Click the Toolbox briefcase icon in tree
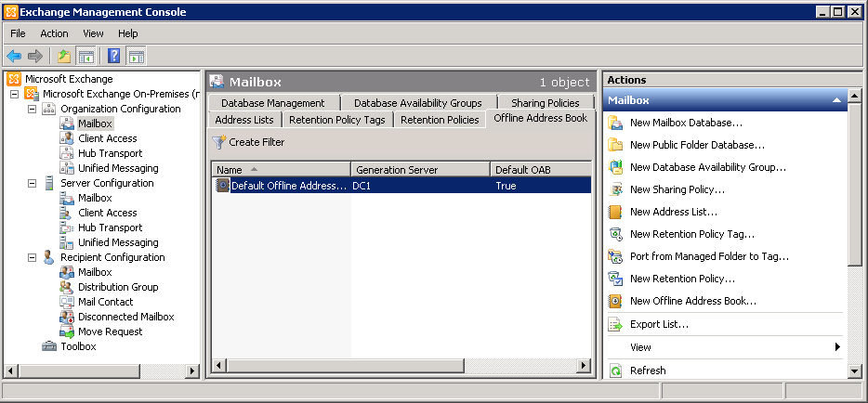The height and width of the screenshot is (403, 868). [49, 346]
